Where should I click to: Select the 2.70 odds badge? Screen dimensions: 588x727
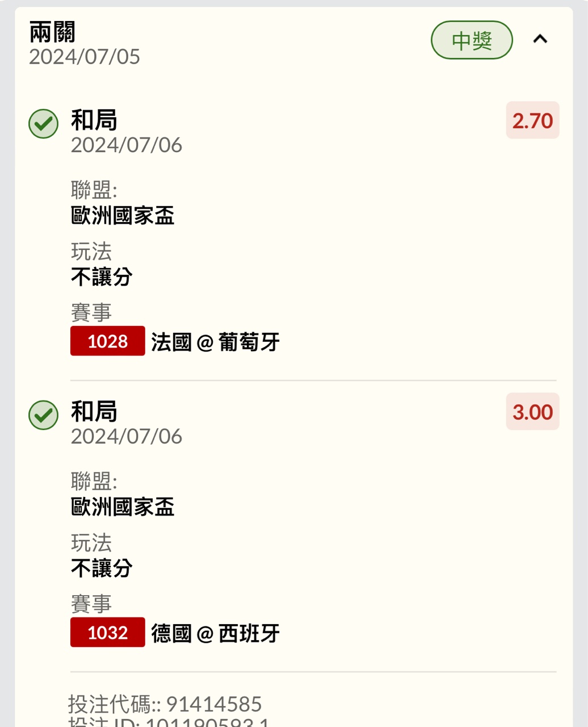pos(532,120)
